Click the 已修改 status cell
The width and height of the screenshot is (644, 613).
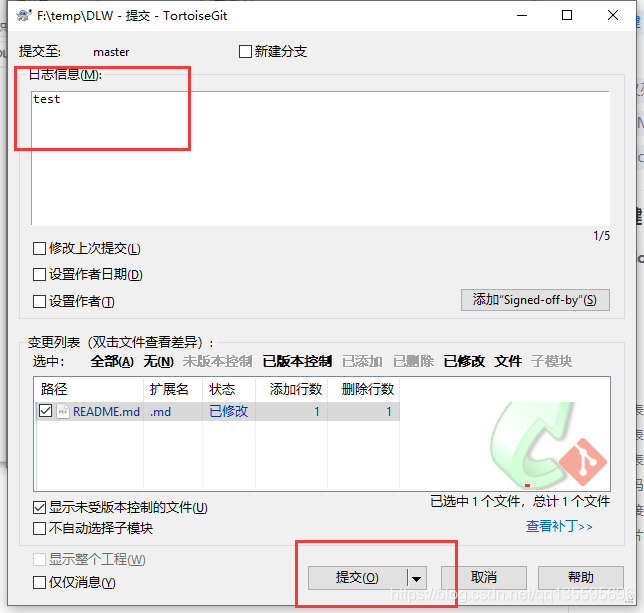click(229, 411)
